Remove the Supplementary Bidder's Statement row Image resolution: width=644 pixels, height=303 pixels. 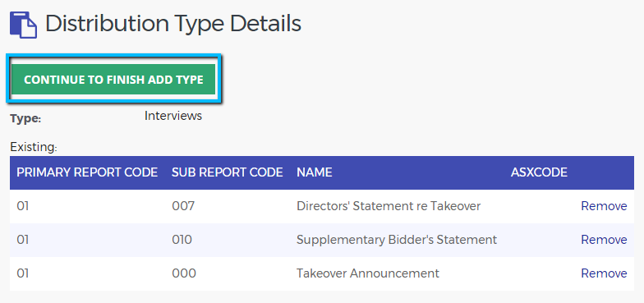pos(604,240)
